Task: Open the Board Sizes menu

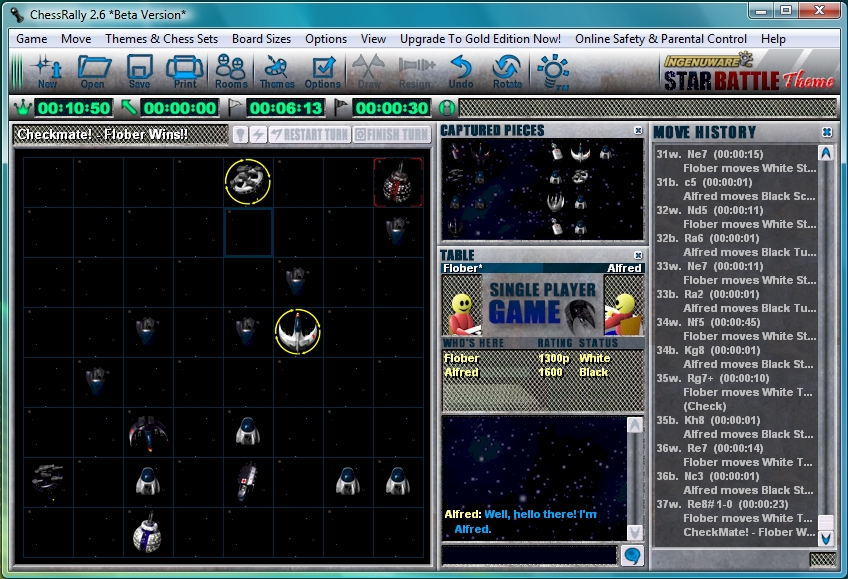Action: pyautogui.click(x=262, y=39)
